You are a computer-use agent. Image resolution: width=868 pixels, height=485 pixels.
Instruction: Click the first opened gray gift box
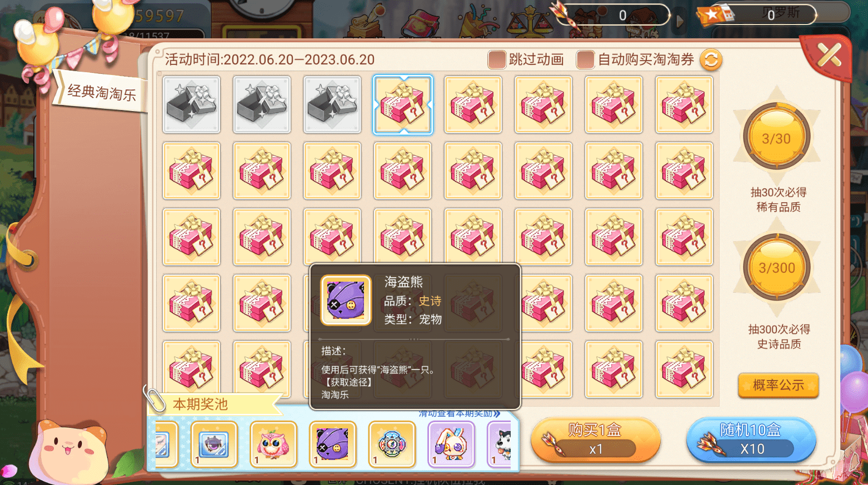click(x=191, y=105)
